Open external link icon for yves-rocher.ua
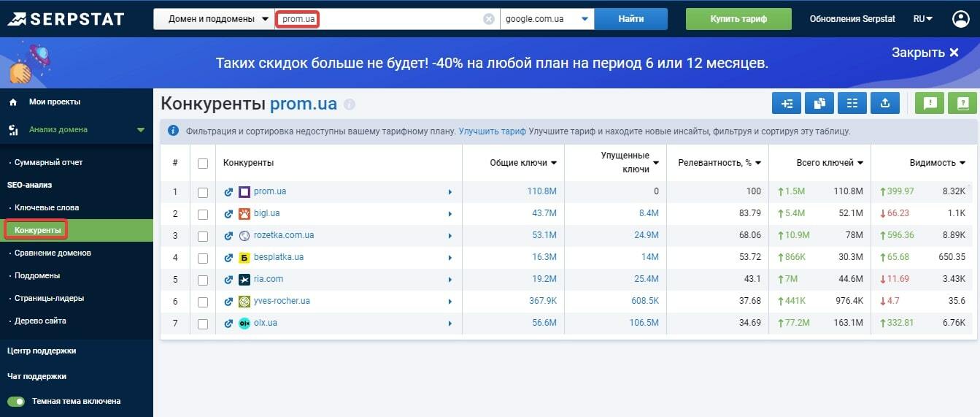 pyautogui.click(x=228, y=302)
